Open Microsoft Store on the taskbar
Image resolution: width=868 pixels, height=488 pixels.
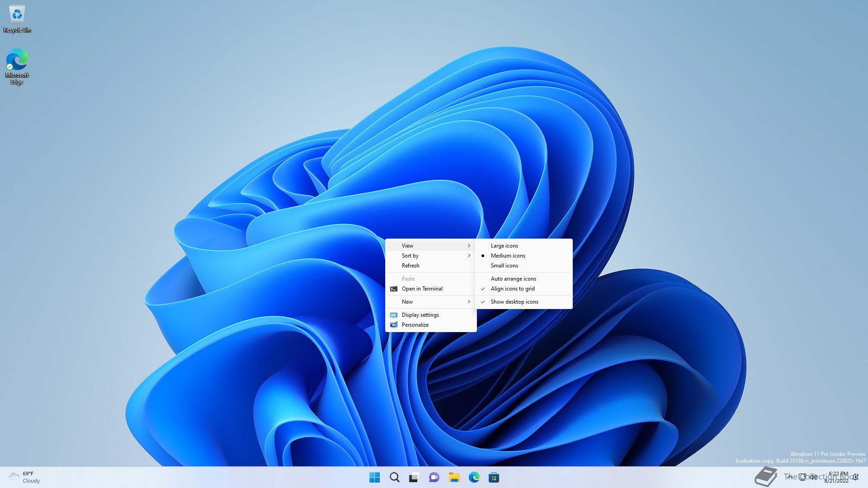(x=494, y=477)
